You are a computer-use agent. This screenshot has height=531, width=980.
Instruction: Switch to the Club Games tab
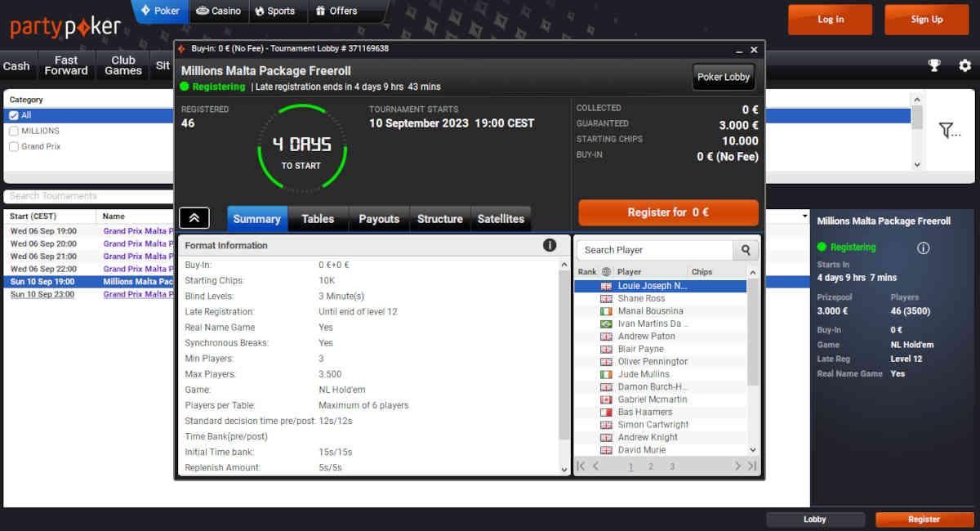pos(123,66)
